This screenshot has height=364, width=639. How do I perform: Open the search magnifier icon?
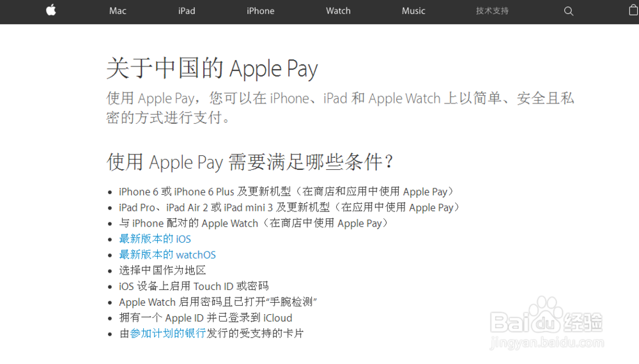point(569,11)
